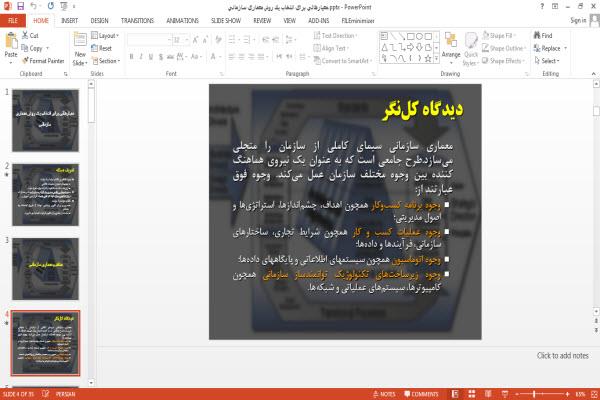The image size is (600, 400).
Task: Click the Copy button in Clipboard group
Action: point(32,48)
